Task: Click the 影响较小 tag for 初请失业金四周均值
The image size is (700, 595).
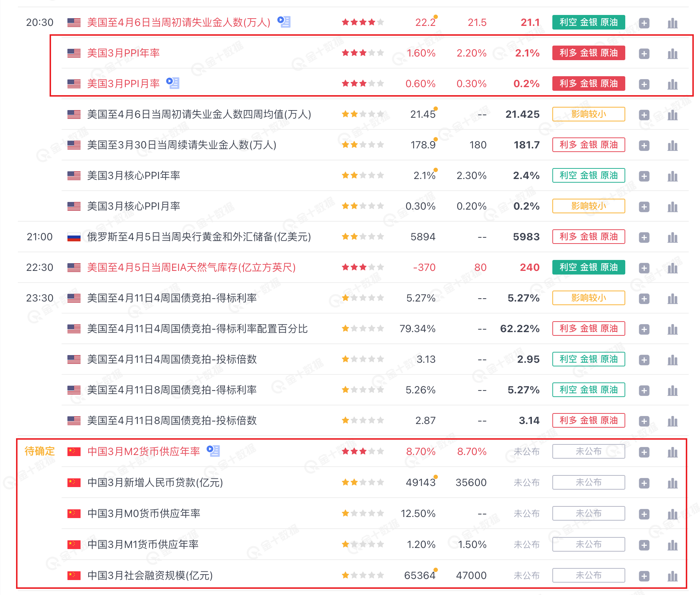Action: click(x=588, y=114)
